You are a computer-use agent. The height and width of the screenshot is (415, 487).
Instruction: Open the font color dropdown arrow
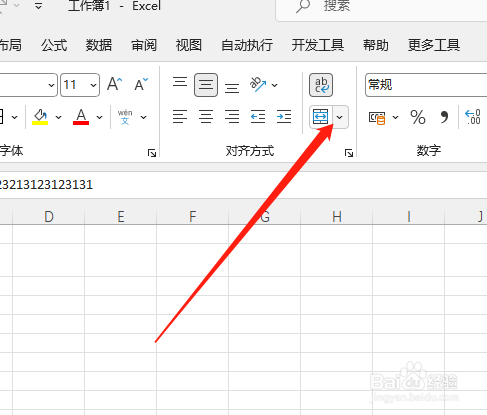pos(99,117)
